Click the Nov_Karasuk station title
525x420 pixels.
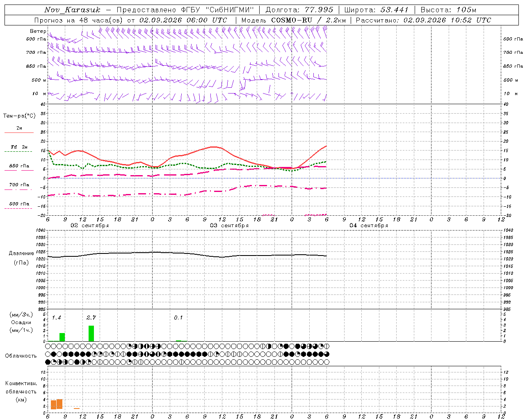[x=72, y=10]
